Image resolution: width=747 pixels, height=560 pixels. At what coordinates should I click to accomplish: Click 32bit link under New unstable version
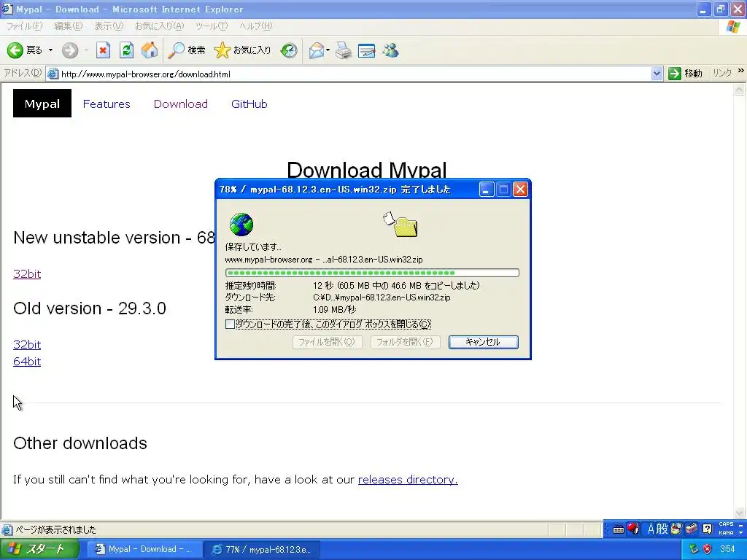(27, 274)
